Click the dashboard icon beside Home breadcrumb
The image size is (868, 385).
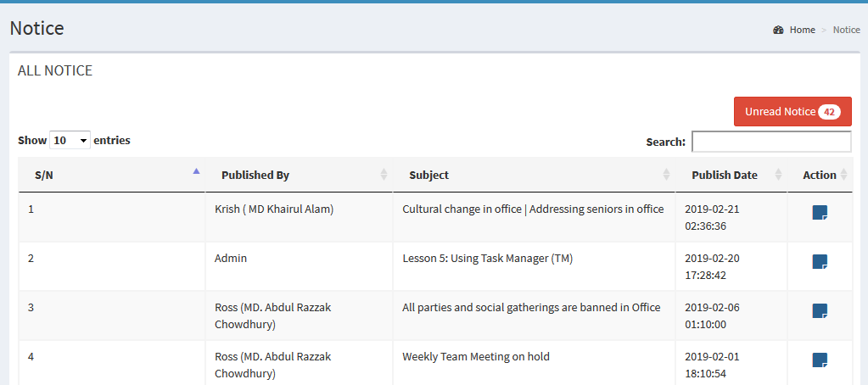pyautogui.click(x=778, y=30)
